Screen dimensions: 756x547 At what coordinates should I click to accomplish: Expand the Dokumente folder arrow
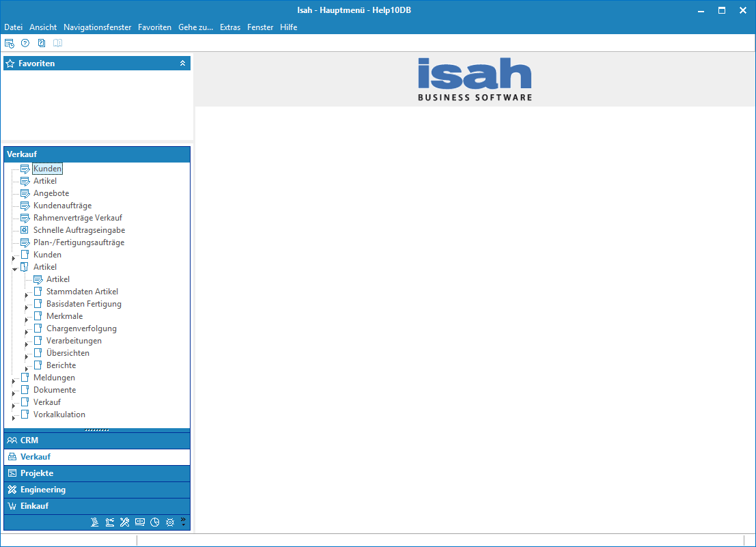point(14,393)
